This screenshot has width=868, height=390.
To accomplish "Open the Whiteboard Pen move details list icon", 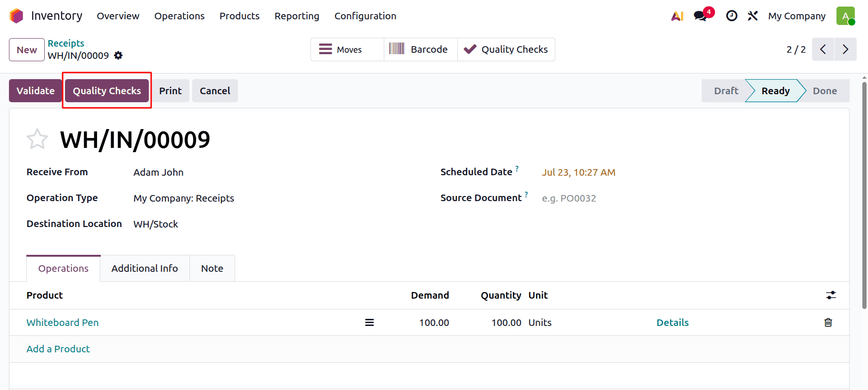I will 370,323.
